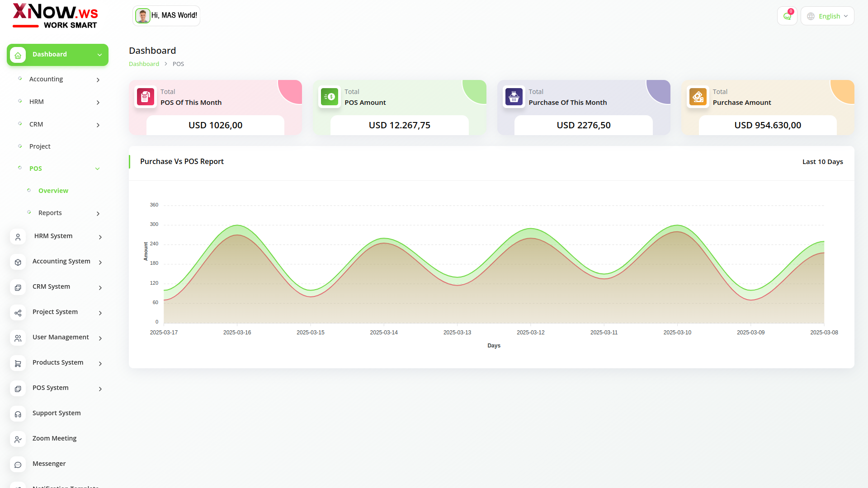This screenshot has height=488, width=868.
Task: Collapse the Dashboard menu chevron
Action: [x=99, y=55]
